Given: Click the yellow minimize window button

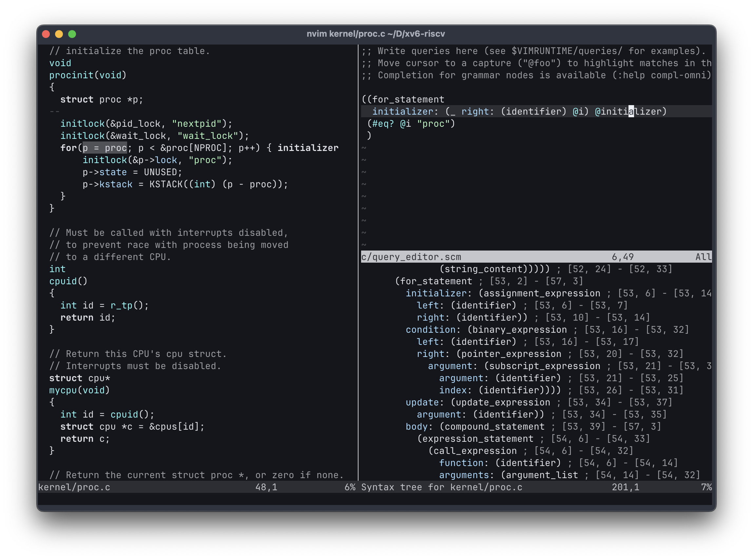Looking at the screenshot, I should (x=59, y=34).
